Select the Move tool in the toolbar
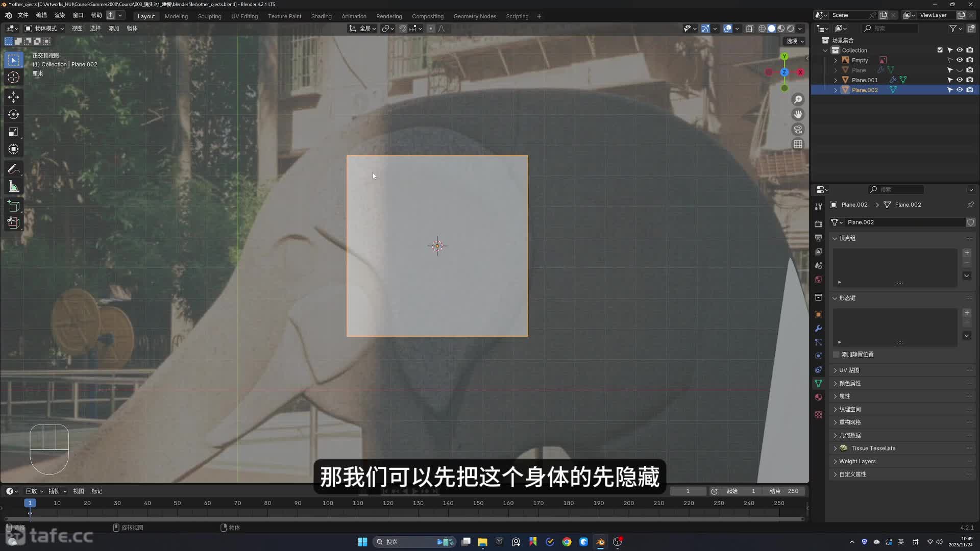 click(14, 97)
